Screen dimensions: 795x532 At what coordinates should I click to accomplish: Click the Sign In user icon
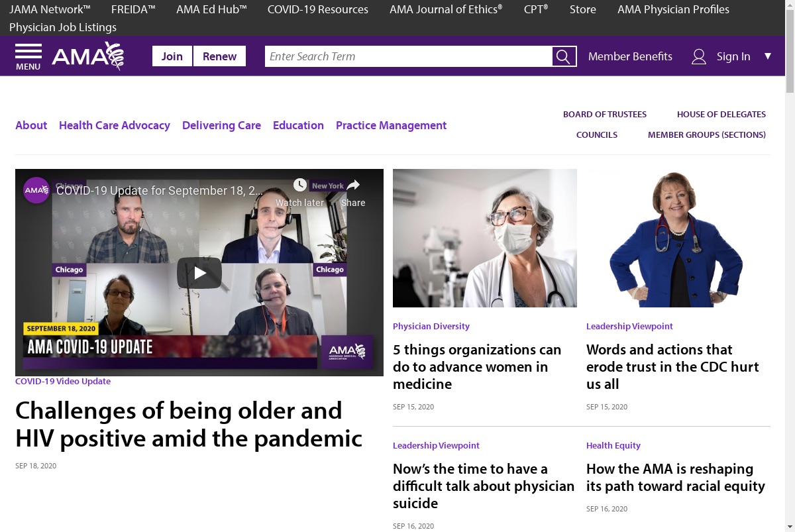[699, 56]
